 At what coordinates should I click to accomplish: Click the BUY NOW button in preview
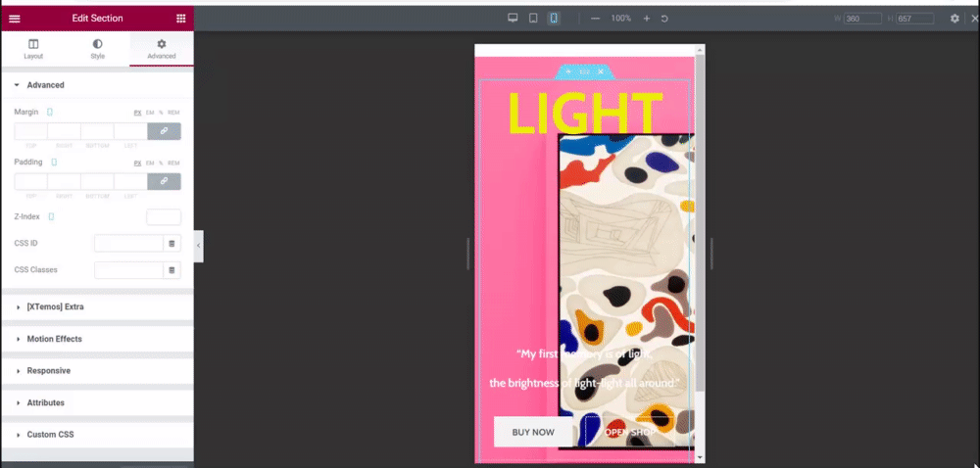pos(533,432)
